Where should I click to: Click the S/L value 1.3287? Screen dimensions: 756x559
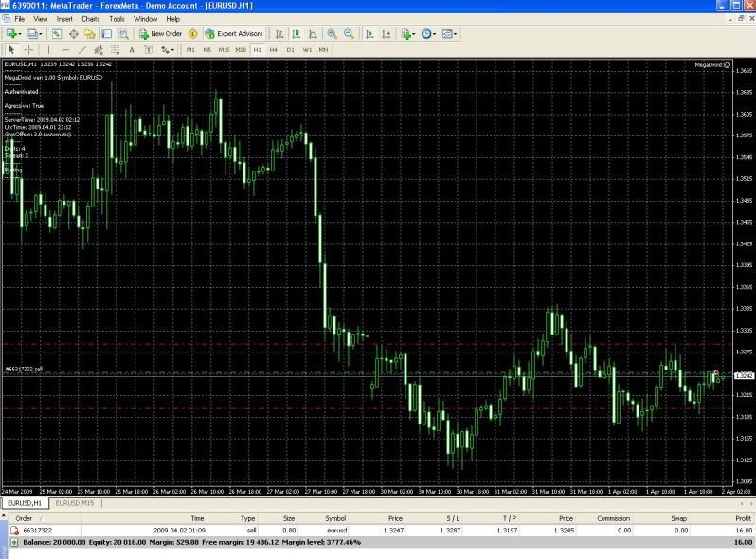(450, 531)
